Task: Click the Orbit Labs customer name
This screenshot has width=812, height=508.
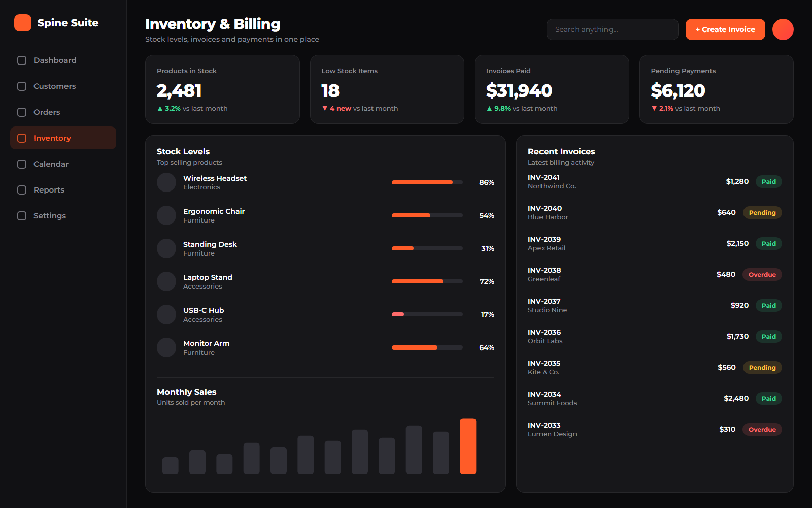Action: click(545, 341)
